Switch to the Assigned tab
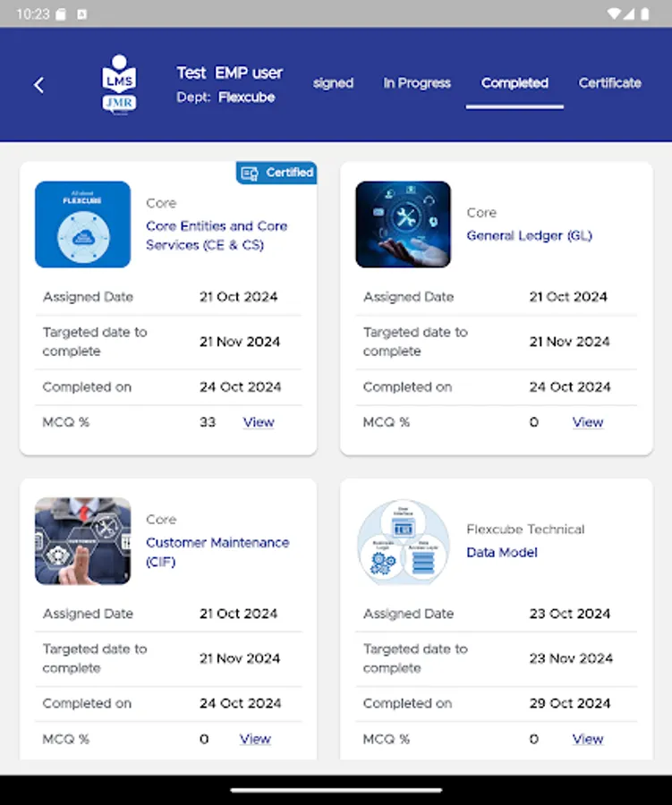Screen dimensions: 672x805 (333, 83)
